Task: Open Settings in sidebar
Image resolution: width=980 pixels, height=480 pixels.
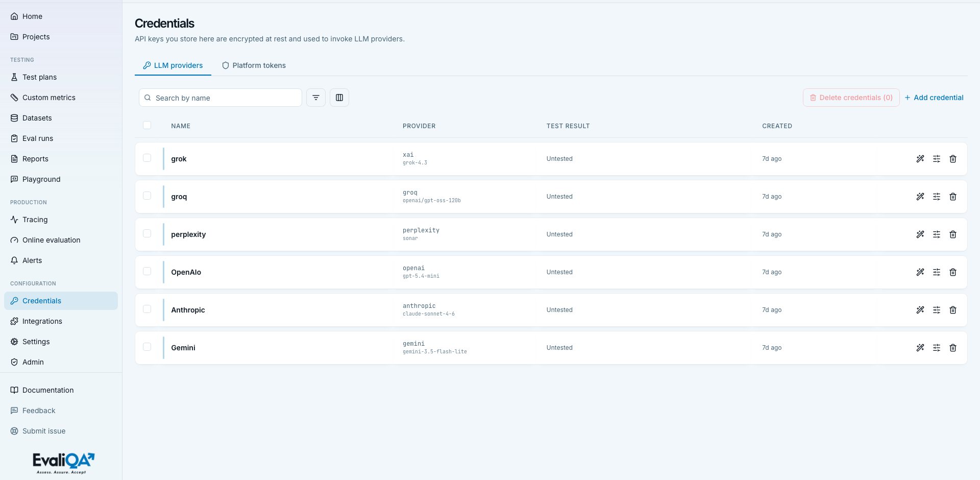Action: click(x=61, y=342)
